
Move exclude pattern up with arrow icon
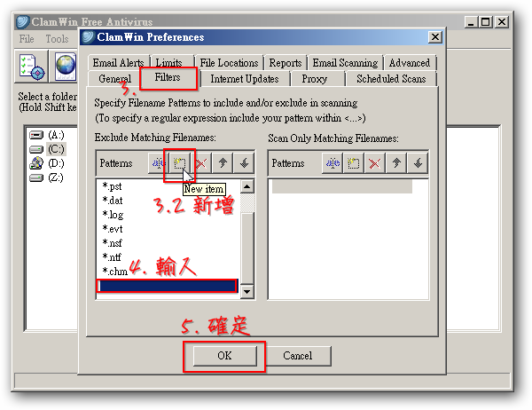point(223,163)
